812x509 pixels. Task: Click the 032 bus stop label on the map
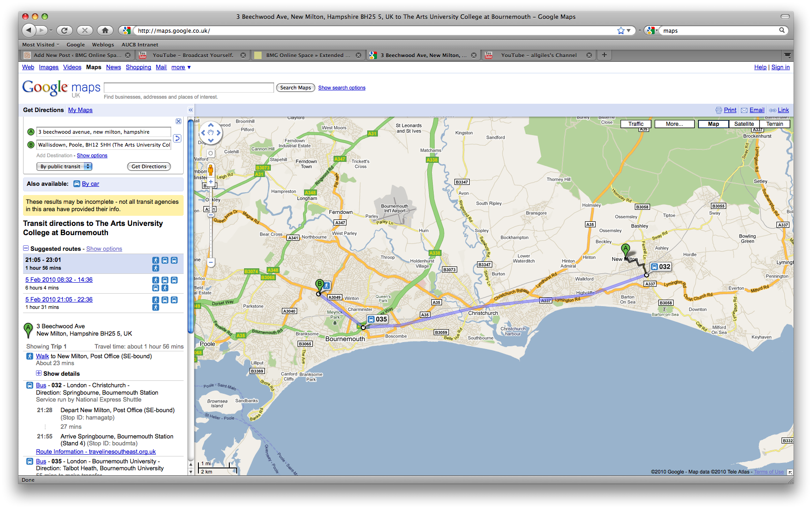click(661, 266)
